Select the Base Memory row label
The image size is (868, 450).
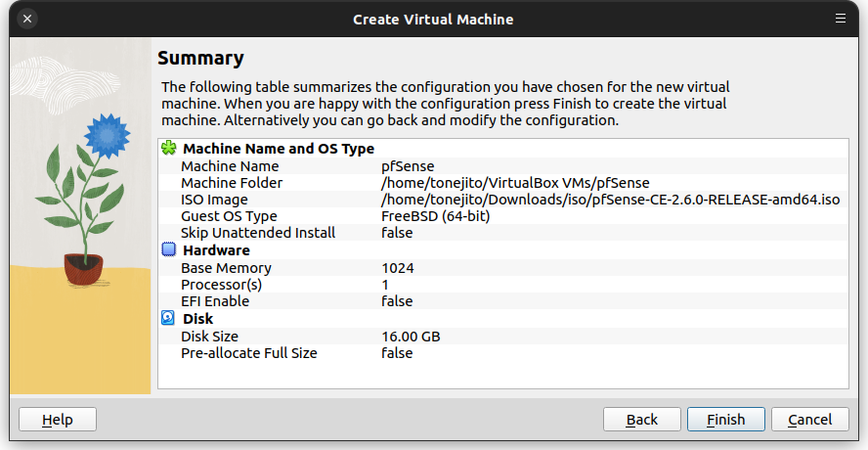coord(227,268)
